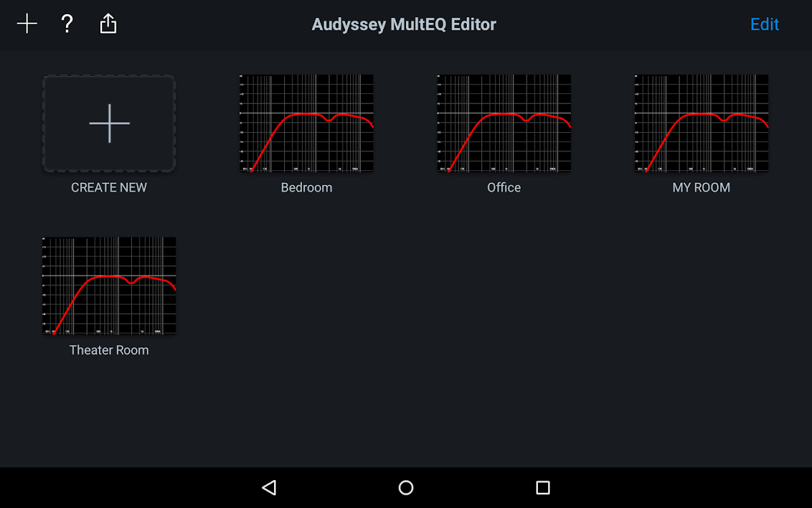
Task: Open the Office calibration thumbnail
Action: tap(504, 123)
